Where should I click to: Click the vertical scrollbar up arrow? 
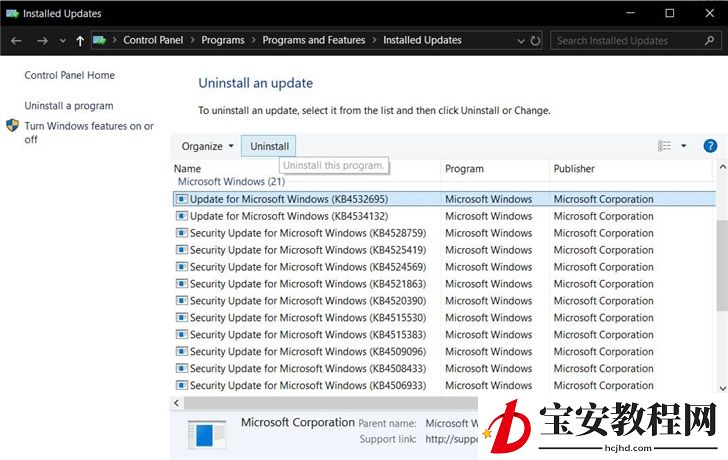722,167
